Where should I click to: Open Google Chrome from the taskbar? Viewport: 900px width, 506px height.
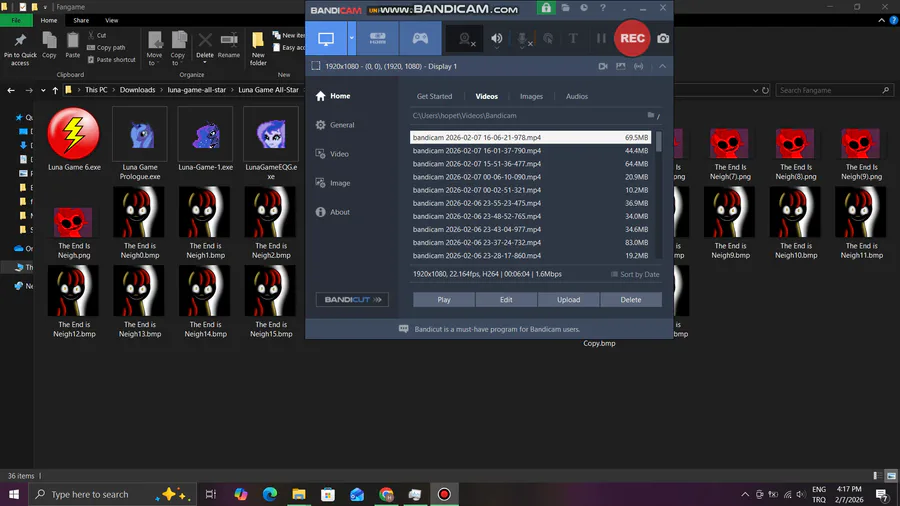[386, 494]
